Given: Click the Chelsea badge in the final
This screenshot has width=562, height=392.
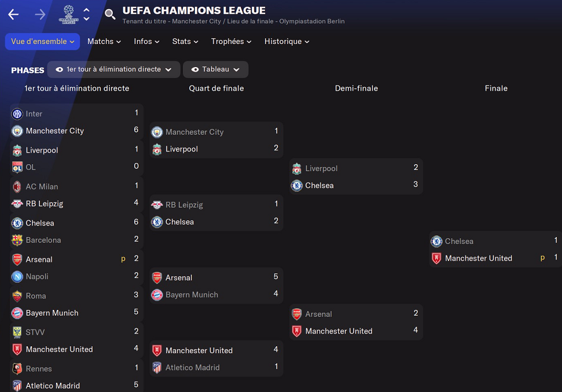Looking at the screenshot, I should [436, 241].
